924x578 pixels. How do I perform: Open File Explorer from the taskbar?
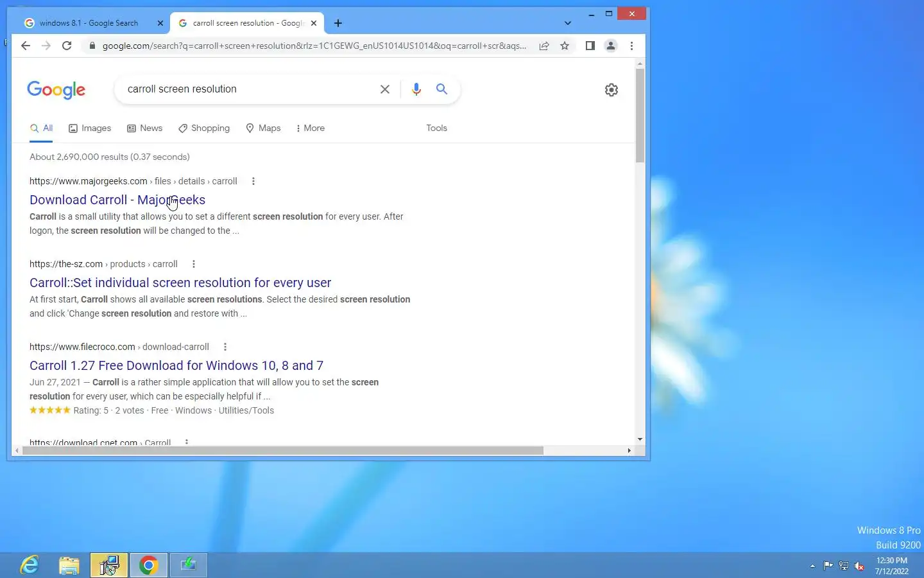click(x=69, y=565)
